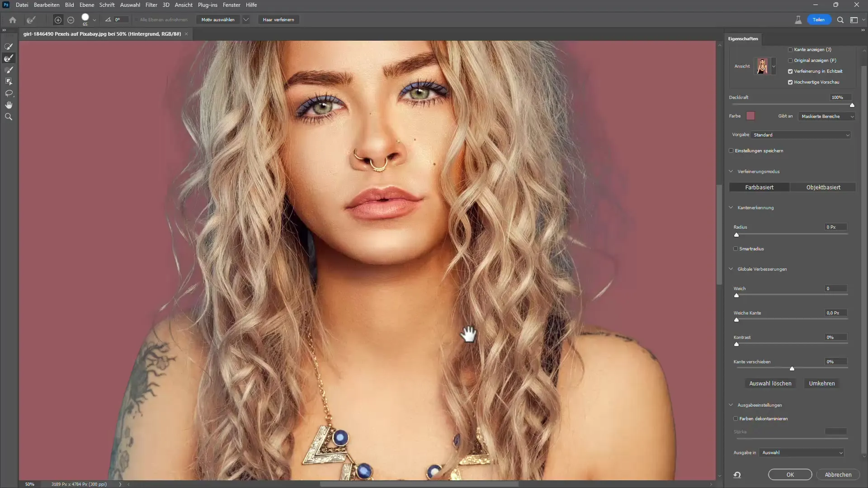
Task: Click the Abbrechen button
Action: (838, 475)
